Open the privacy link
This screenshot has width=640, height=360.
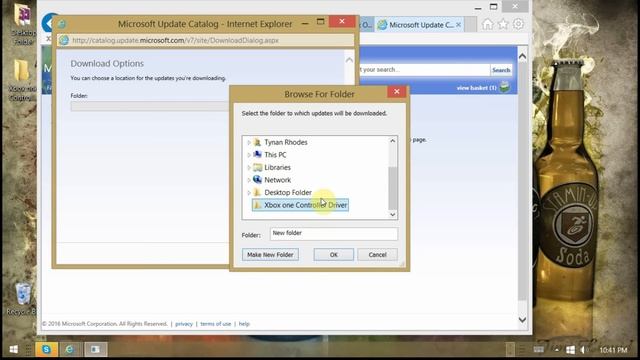[x=184, y=324]
